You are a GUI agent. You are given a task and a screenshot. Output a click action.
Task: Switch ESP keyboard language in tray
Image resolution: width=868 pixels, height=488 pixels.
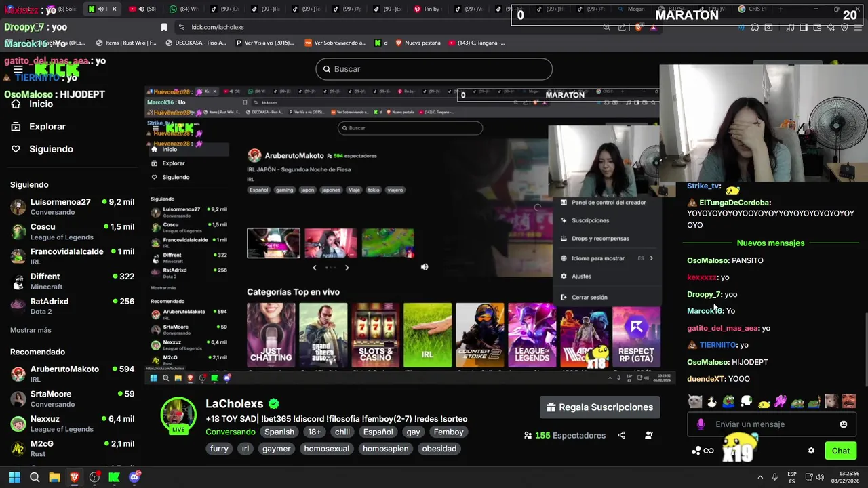792,477
